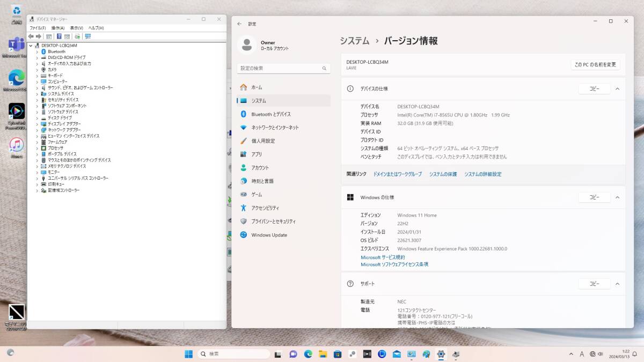Select Windows Update in Settings sidebar
The height and width of the screenshot is (362, 644).
(283, 235)
